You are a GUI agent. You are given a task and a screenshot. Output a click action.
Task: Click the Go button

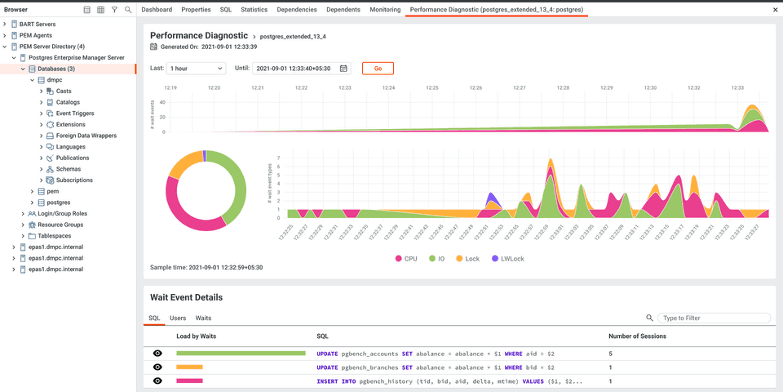378,68
